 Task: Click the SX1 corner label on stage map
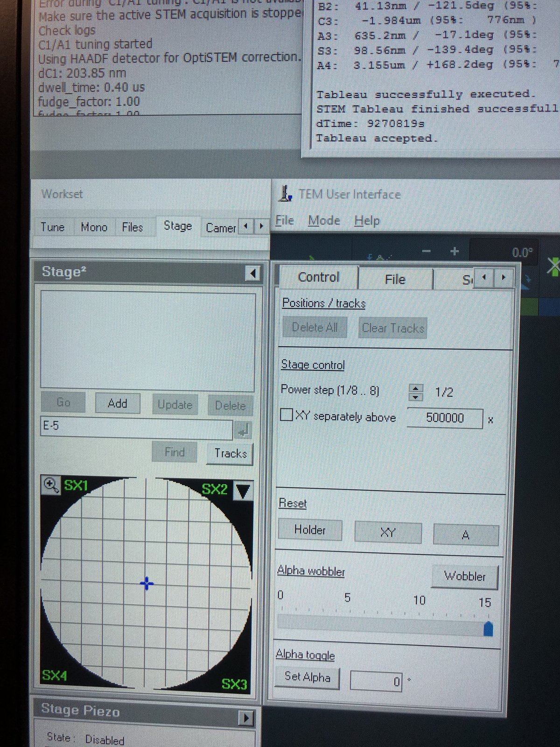tap(76, 486)
